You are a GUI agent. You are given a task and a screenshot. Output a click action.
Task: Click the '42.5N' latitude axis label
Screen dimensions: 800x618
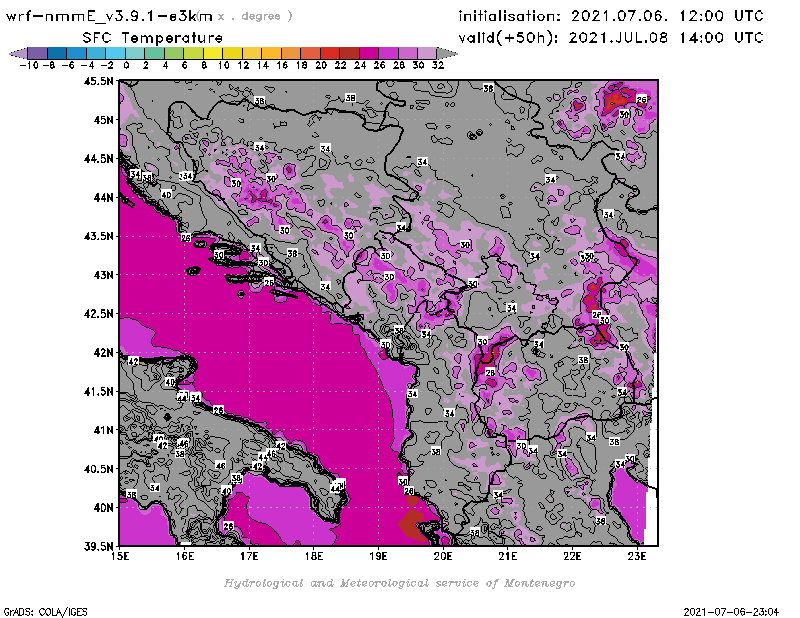[x=99, y=314]
